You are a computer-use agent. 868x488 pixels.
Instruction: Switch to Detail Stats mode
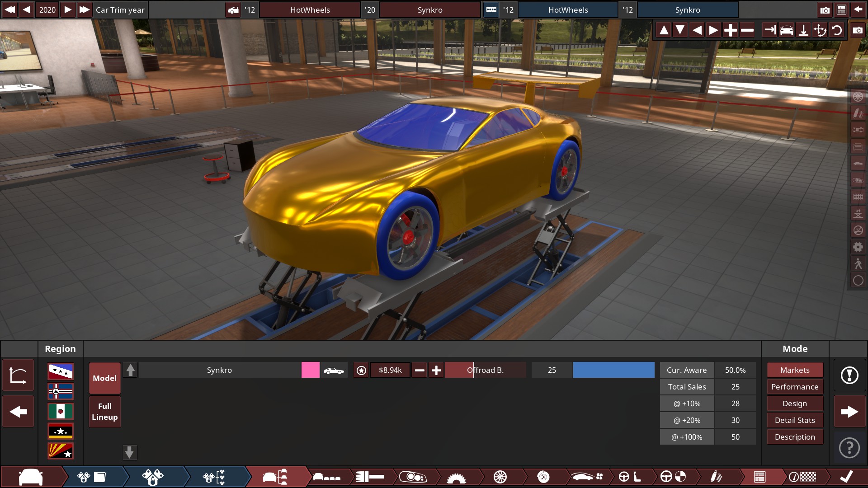coord(794,420)
